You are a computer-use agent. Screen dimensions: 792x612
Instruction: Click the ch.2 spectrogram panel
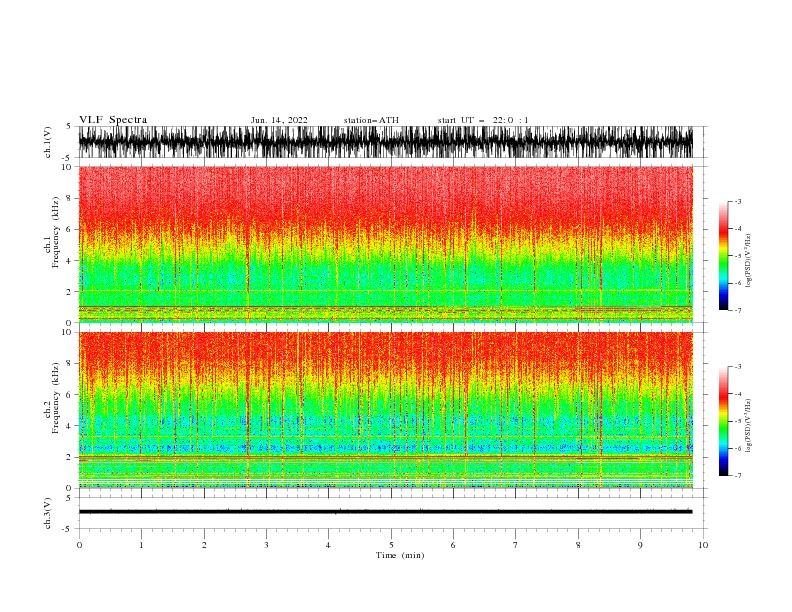[x=385, y=410]
